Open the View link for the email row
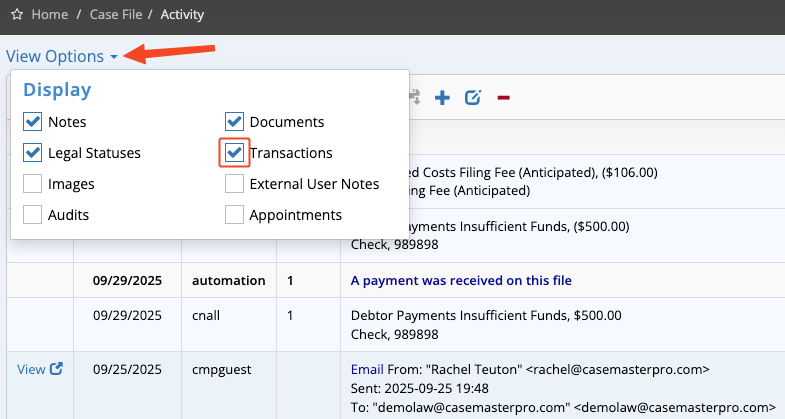This screenshot has width=785, height=419. coord(31,369)
